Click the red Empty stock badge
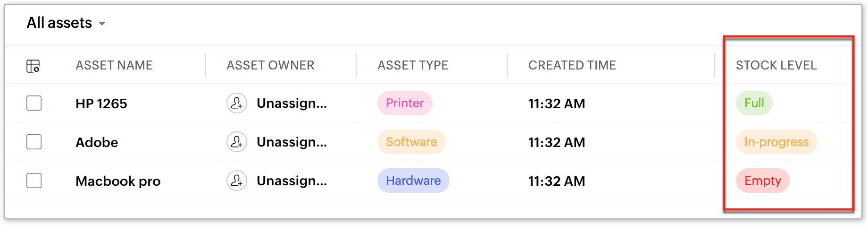 tap(763, 181)
